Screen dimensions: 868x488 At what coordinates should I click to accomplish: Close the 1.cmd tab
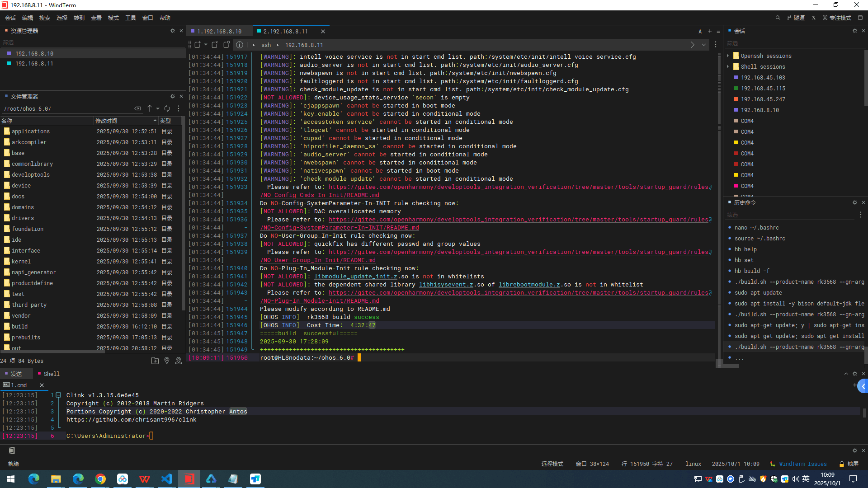[42, 385]
